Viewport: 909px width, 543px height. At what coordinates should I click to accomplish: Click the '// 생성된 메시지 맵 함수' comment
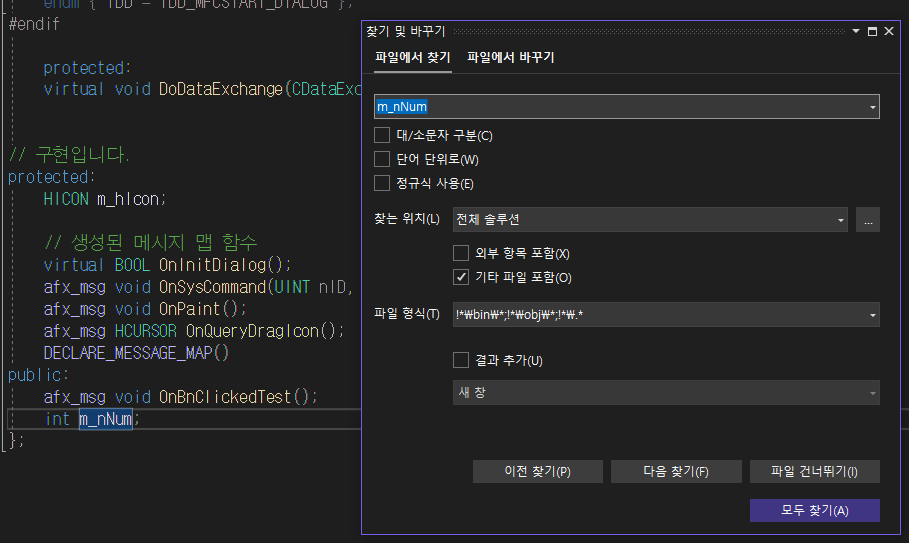[150, 242]
